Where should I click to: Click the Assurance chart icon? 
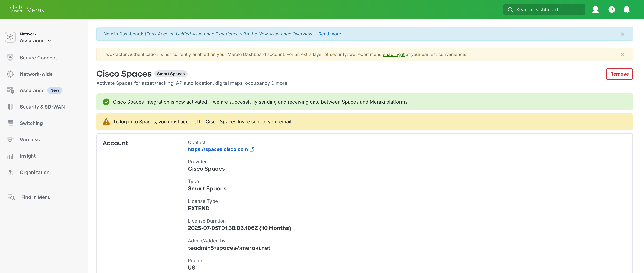[10, 90]
